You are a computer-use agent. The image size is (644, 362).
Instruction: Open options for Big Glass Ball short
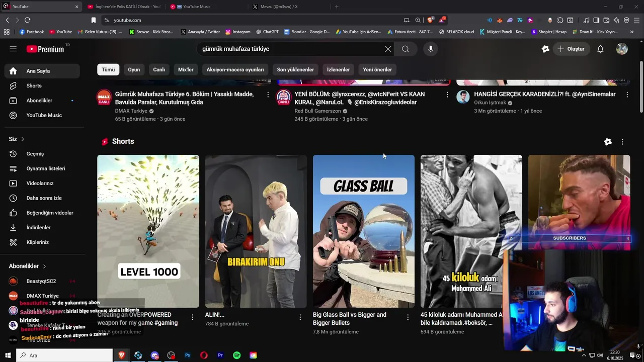click(408, 317)
